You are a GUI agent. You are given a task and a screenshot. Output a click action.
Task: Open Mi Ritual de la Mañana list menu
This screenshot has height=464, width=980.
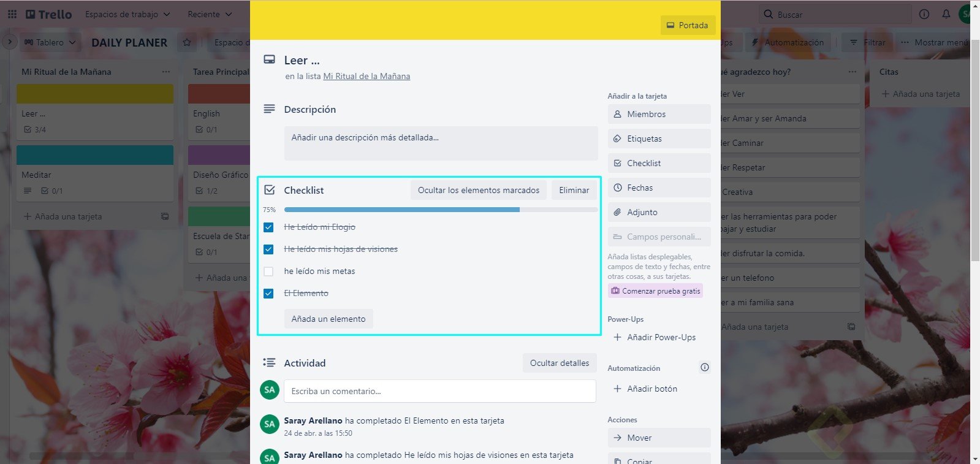(165, 72)
